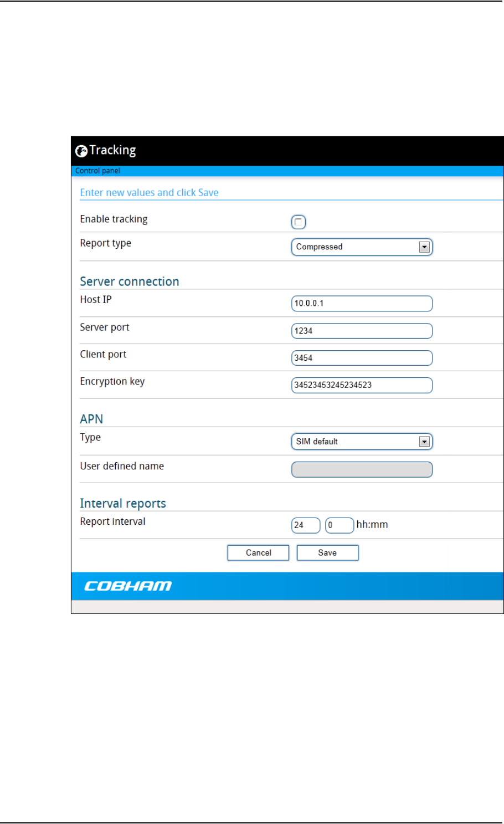Click the Tracking page title
504x824 pixels.
[112, 150]
